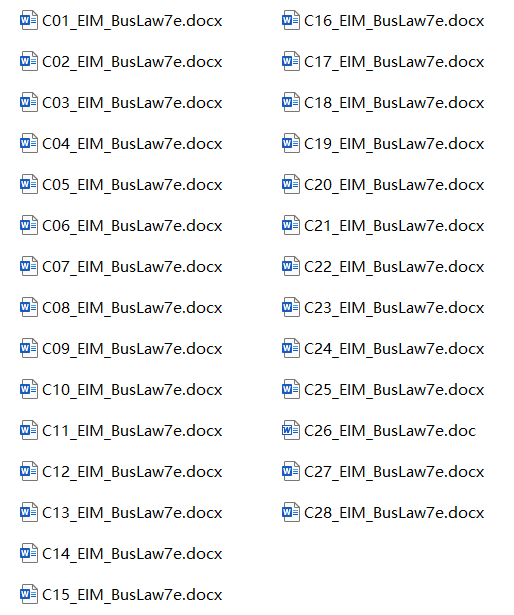Click the Word icon next to C05_EIM_BusLaw7e.docx
The height and width of the screenshot is (615, 514).
click(29, 184)
